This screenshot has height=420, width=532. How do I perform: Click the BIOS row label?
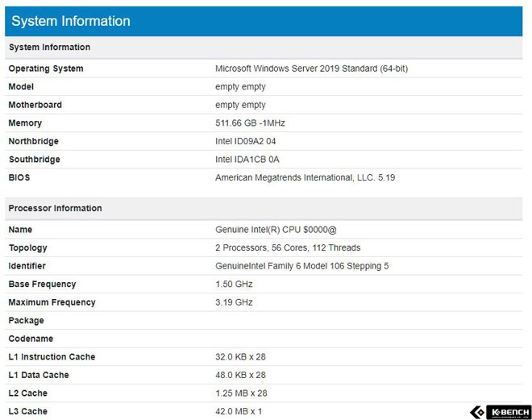pyautogui.click(x=19, y=177)
